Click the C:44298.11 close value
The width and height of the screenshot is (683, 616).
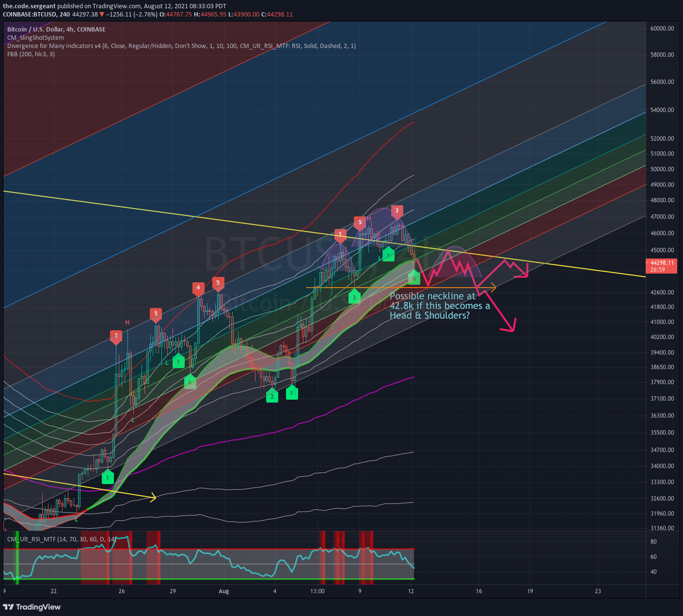(277, 14)
